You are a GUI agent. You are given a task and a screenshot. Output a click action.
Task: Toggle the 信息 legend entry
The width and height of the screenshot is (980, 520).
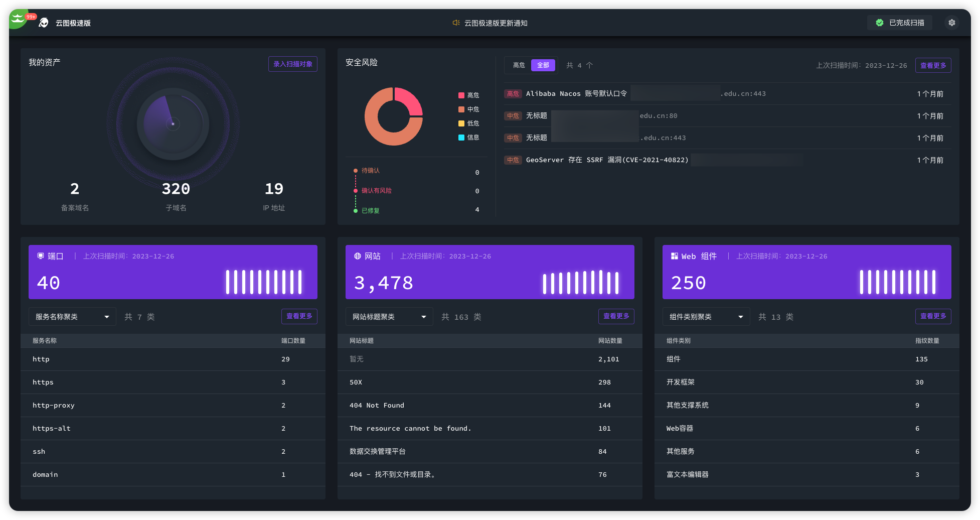pos(468,138)
